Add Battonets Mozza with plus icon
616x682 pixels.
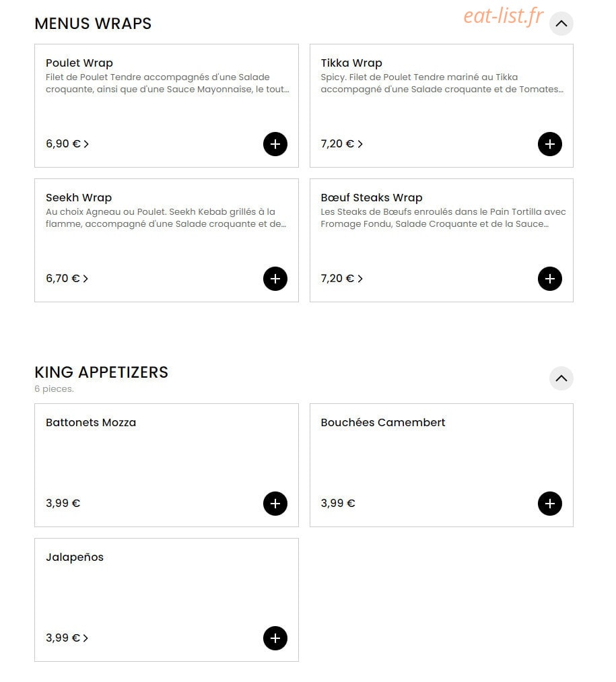pyautogui.click(x=275, y=504)
